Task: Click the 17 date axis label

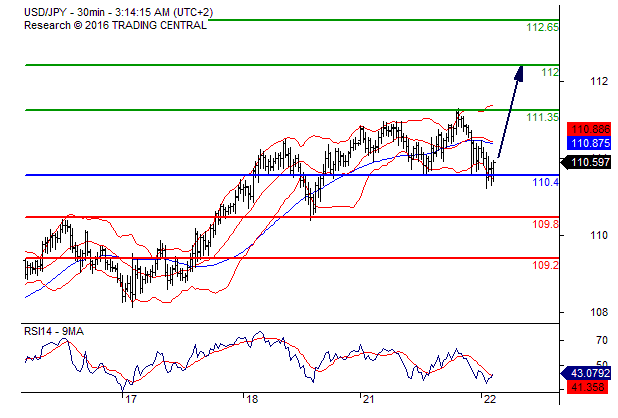Action: pyautogui.click(x=131, y=399)
